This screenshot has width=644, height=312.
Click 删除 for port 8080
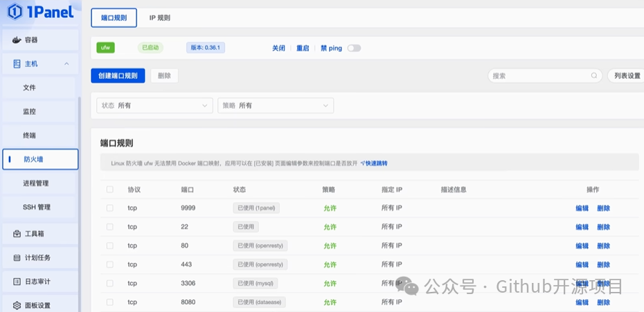pos(603,302)
